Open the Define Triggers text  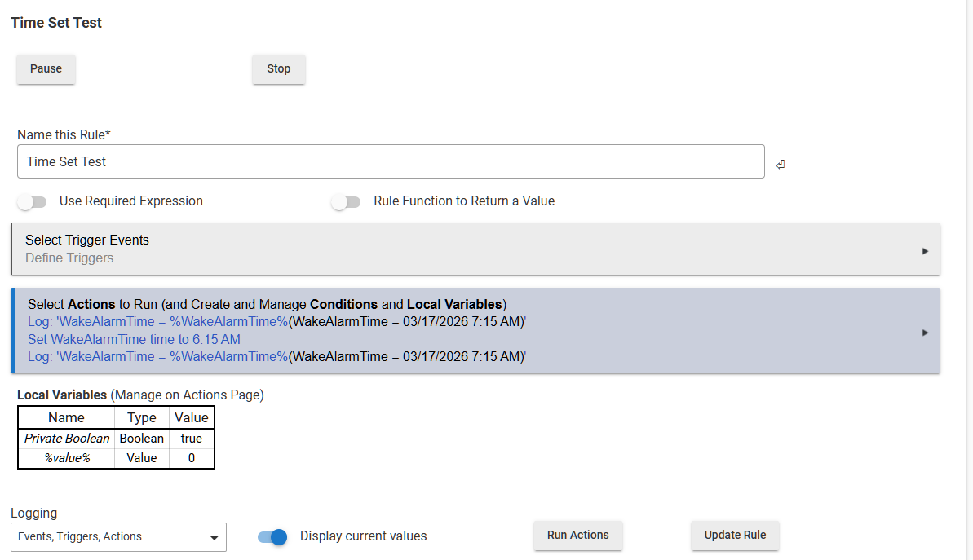point(69,258)
